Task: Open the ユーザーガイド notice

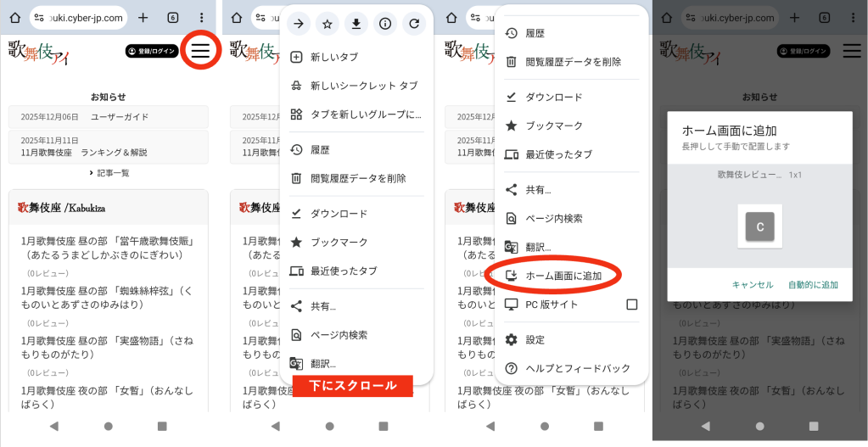Action: pos(119,117)
